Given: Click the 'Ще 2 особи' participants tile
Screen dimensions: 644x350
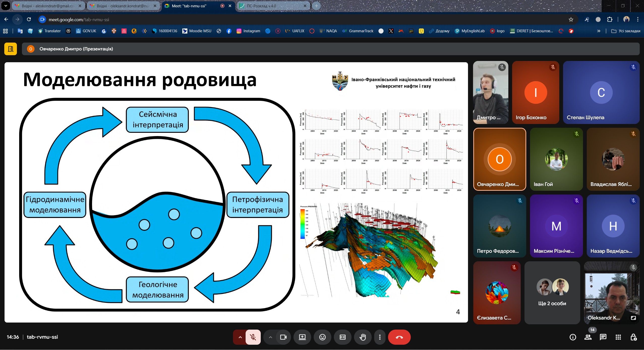Looking at the screenshot, I should pos(552,293).
